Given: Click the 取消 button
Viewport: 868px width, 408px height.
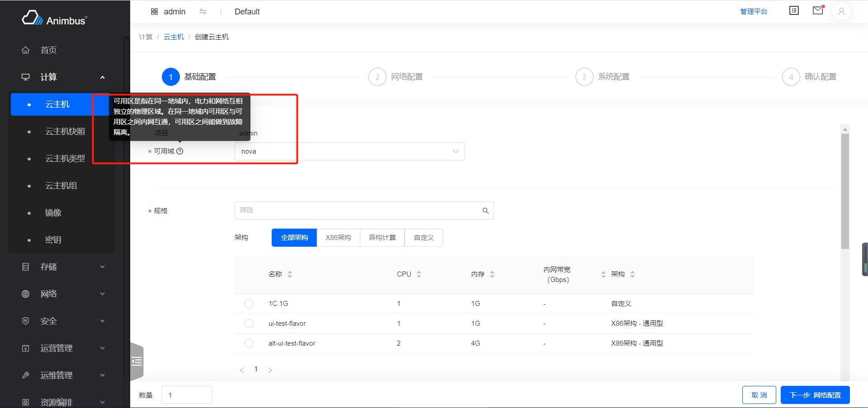Looking at the screenshot, I should coord(759,395).
